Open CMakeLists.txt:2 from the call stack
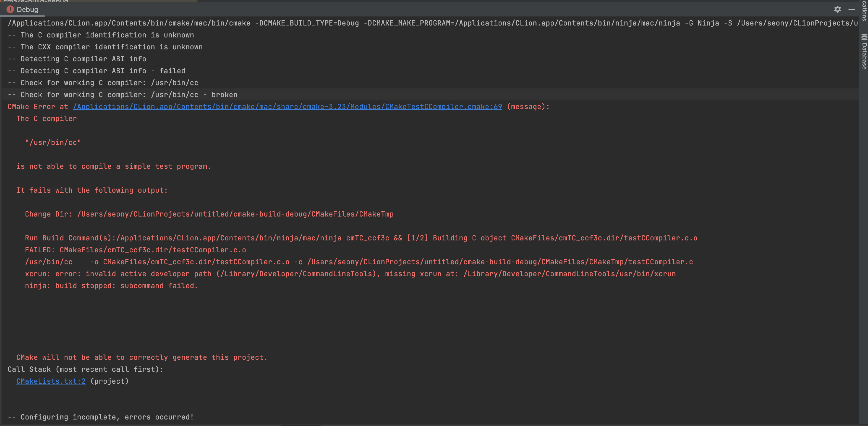The height and width of the screenshot is (426, 868). point(50,381)
